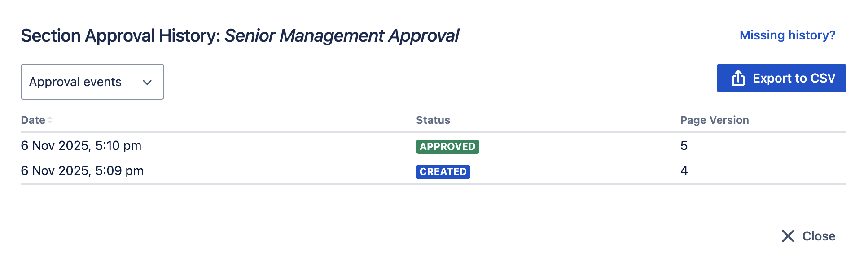Click the X close icon
The image size is (868, 271).
pyautogui.click(x=788, y=236)
